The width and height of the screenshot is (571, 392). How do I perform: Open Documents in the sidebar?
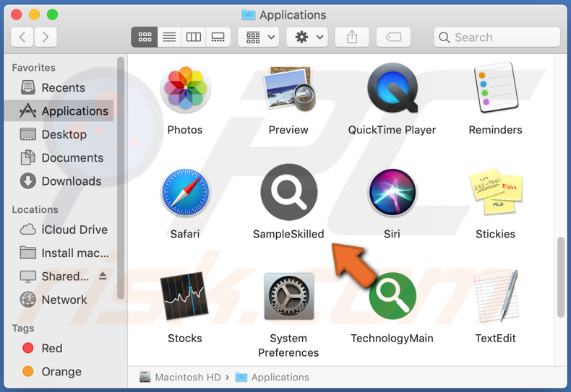point(59,158)
